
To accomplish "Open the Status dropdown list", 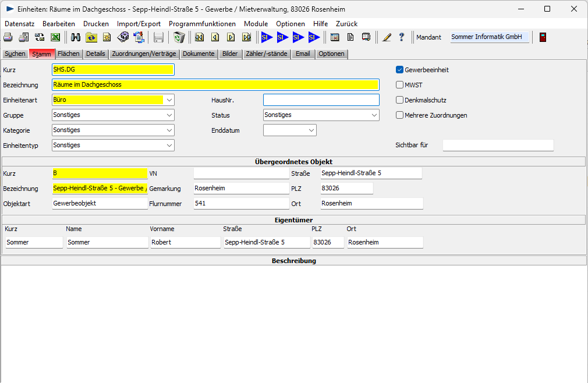I will pos(374,115).
